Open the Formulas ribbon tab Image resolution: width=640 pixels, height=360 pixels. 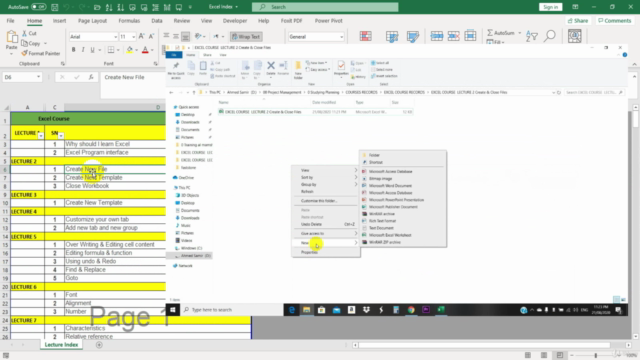click(129, 20)
